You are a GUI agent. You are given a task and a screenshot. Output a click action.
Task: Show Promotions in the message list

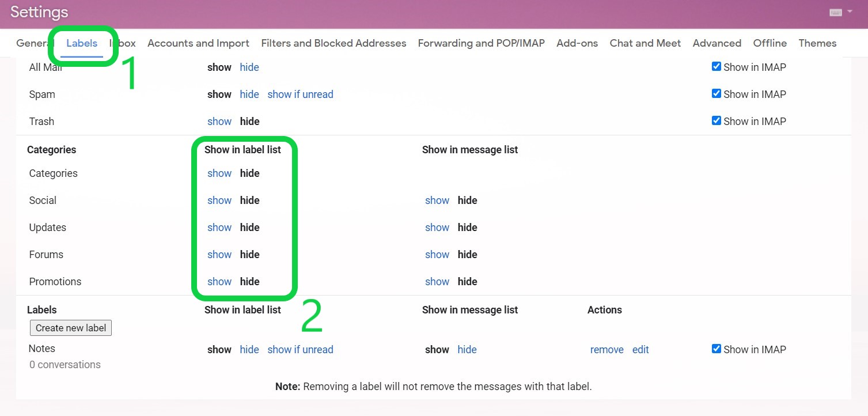[437, 282]
